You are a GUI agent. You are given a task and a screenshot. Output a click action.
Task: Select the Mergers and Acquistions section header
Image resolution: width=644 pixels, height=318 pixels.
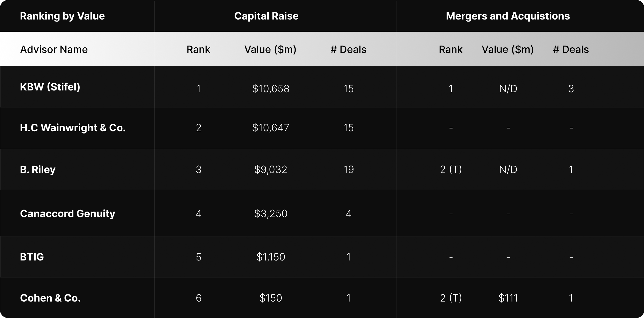(508, 16)
